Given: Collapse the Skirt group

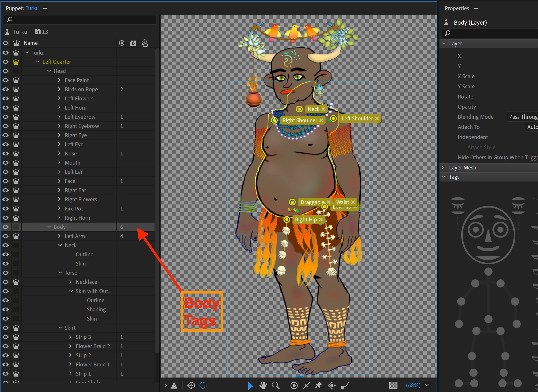Looking at the screenshot, I should click(60, 328).
